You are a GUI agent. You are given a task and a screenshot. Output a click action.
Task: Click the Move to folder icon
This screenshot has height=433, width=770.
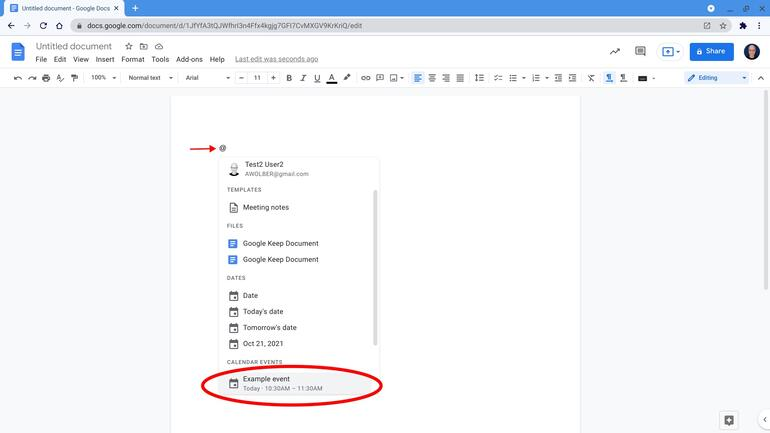click(x=143, y=47)
